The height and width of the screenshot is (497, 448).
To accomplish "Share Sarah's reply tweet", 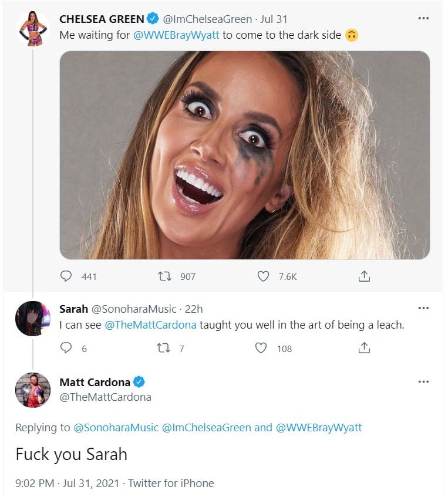I will pyautogui.click(x=364, y=349).
